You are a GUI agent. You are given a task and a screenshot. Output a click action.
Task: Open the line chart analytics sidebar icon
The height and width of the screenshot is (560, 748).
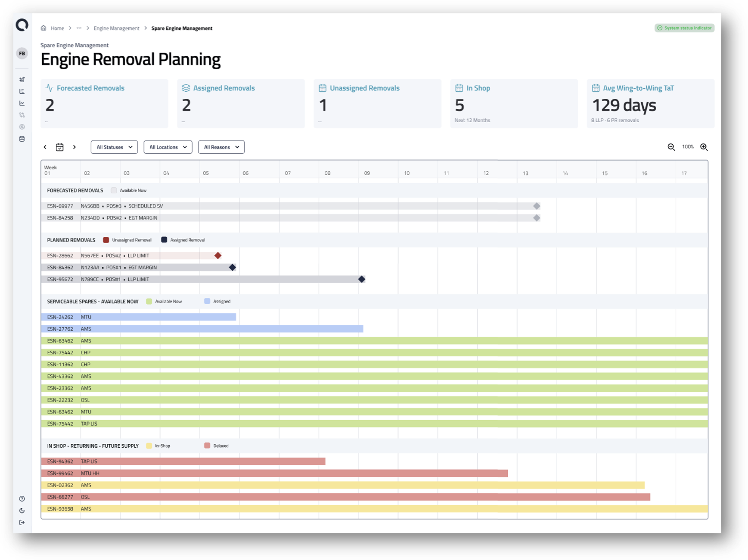22,103
